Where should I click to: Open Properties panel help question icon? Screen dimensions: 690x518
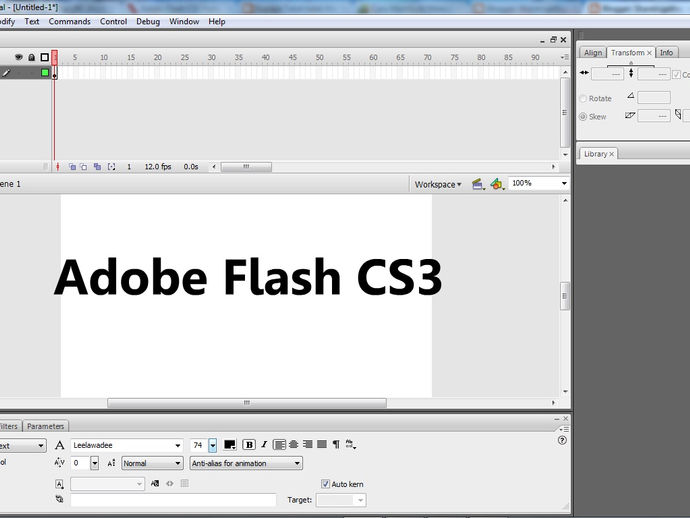(562, 441)
